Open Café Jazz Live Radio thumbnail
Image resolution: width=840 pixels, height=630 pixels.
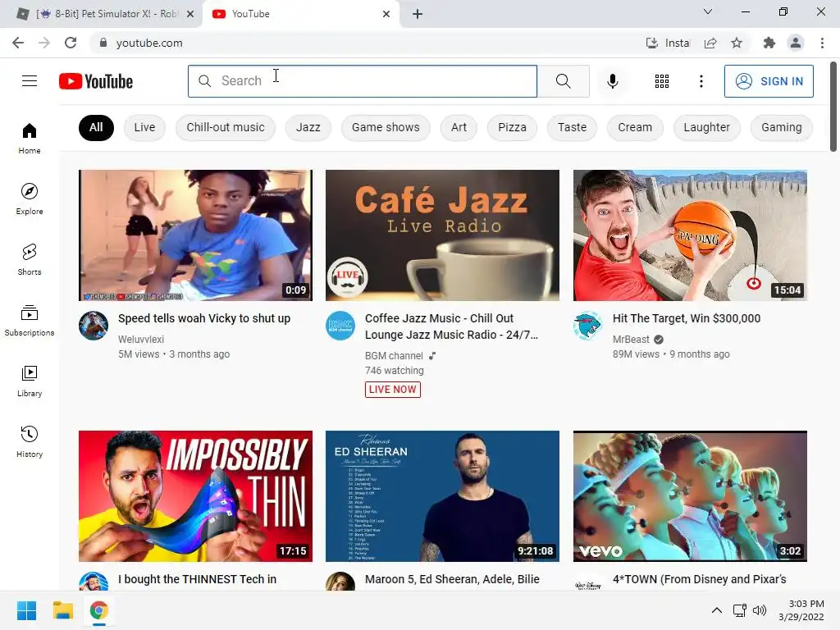coord(442,235)
